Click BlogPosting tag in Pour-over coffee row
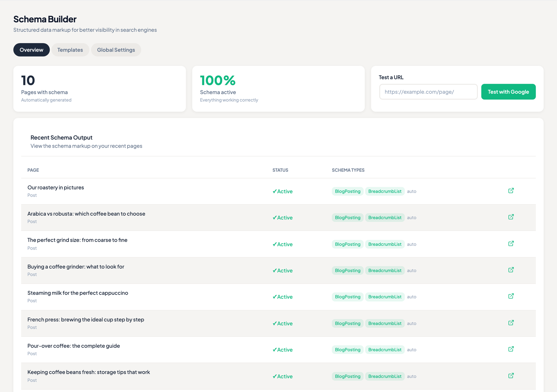The height and width of the screenshot is (392, 557). tap(348, 350)
